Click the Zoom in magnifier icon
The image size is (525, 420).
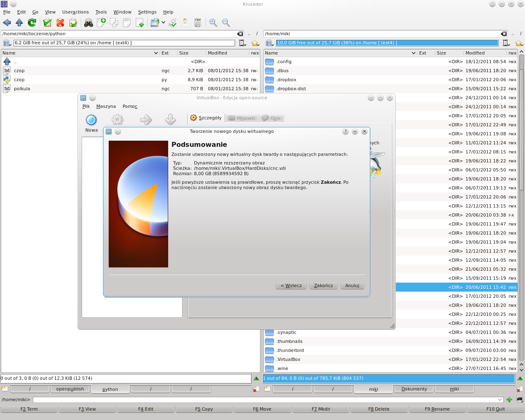213,23
